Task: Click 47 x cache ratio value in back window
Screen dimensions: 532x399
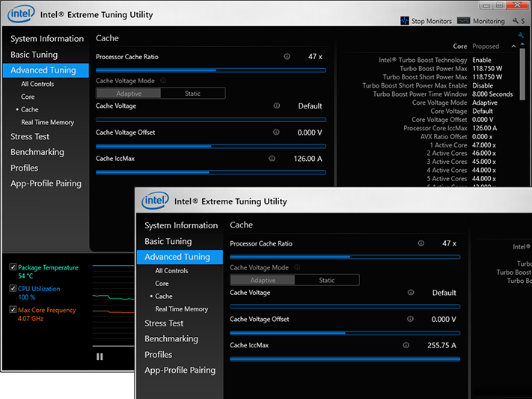Action: pos(315,57)
